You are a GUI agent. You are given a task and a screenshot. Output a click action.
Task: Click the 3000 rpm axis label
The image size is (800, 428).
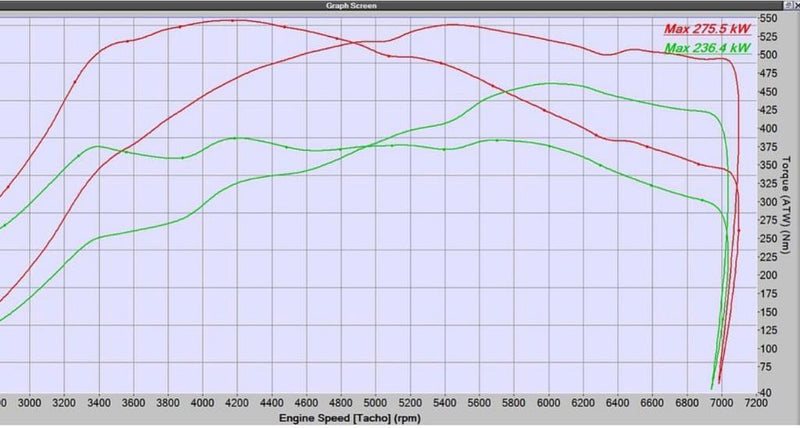tap(30, 402)
